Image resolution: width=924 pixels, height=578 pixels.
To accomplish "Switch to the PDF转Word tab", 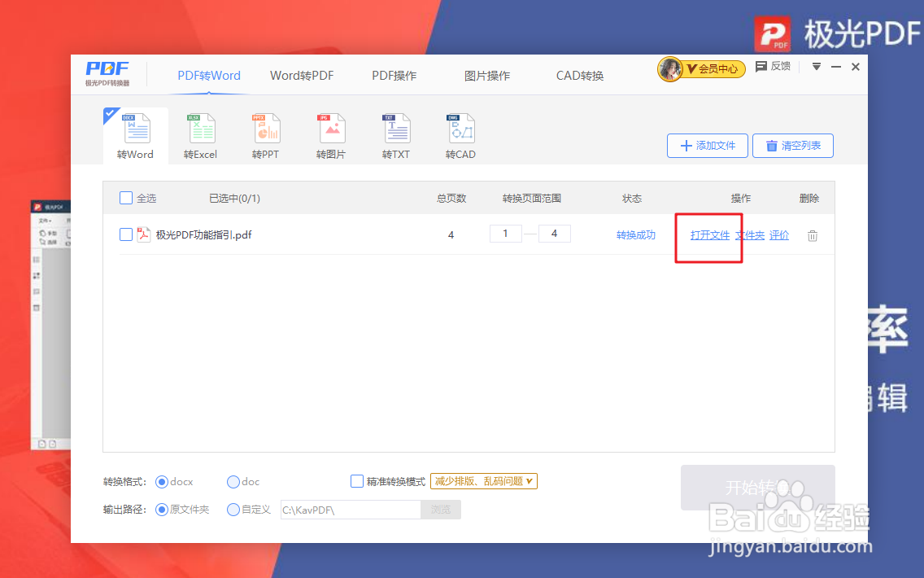I will click(209, 76).
